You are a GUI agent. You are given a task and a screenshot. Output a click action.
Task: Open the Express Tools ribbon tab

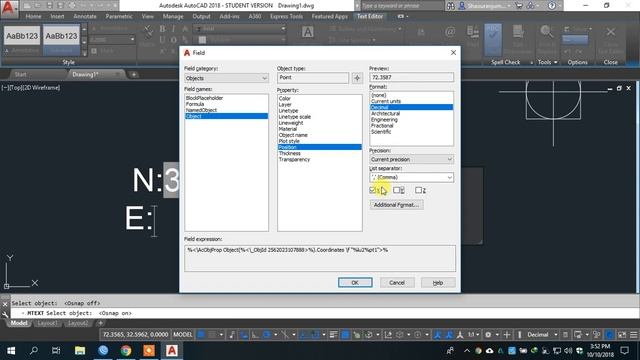pos(287,16)
